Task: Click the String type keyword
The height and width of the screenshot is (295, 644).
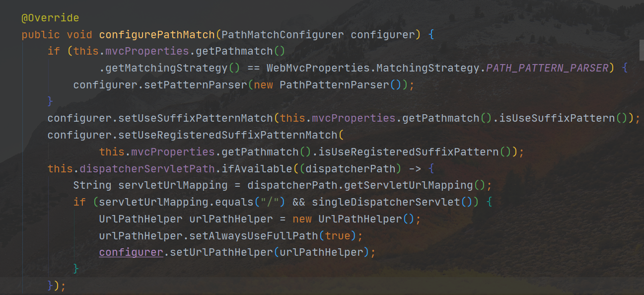Action: [x=92, y=186]
